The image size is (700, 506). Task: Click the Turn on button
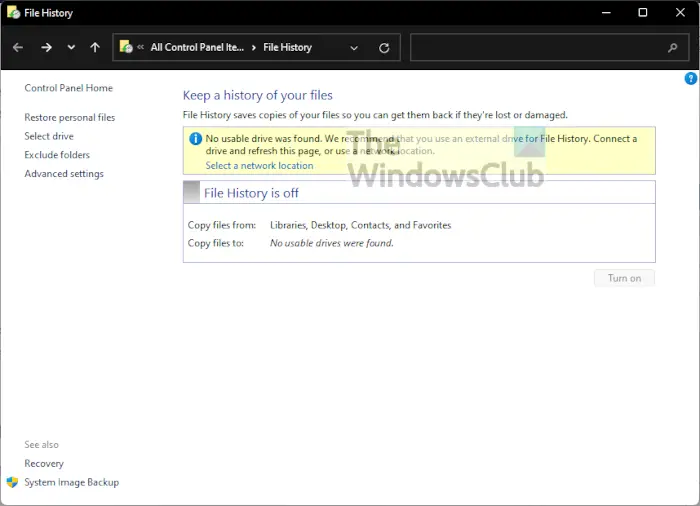pyautogui.click(x=624, y=278)
